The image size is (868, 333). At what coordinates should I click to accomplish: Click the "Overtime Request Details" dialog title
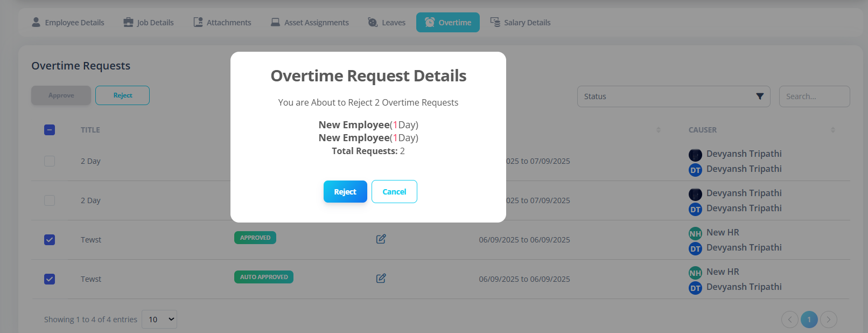[368, 76]
